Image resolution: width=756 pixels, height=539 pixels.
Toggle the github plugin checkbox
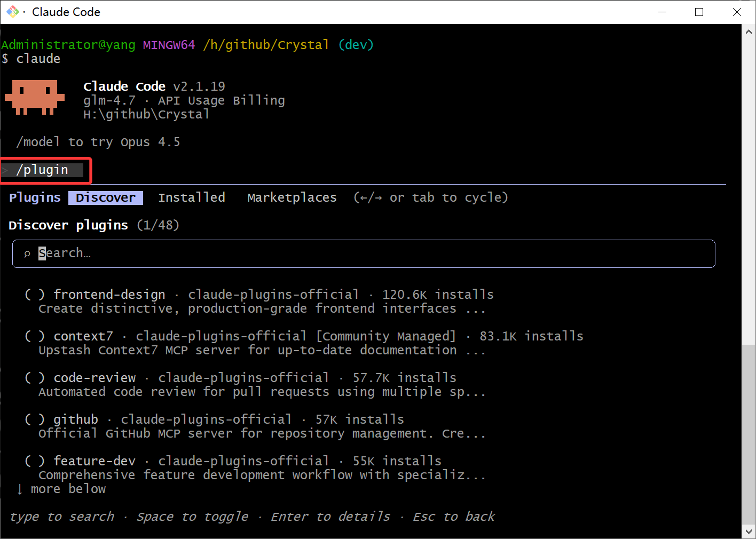pyautogui.click(x=35, y=419)
